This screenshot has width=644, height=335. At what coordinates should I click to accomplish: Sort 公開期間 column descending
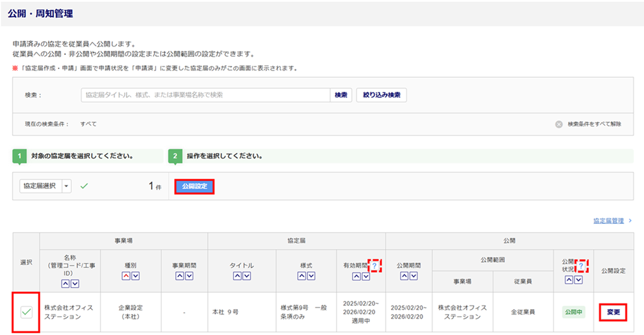pyautogui.click(x=415, y=276)
